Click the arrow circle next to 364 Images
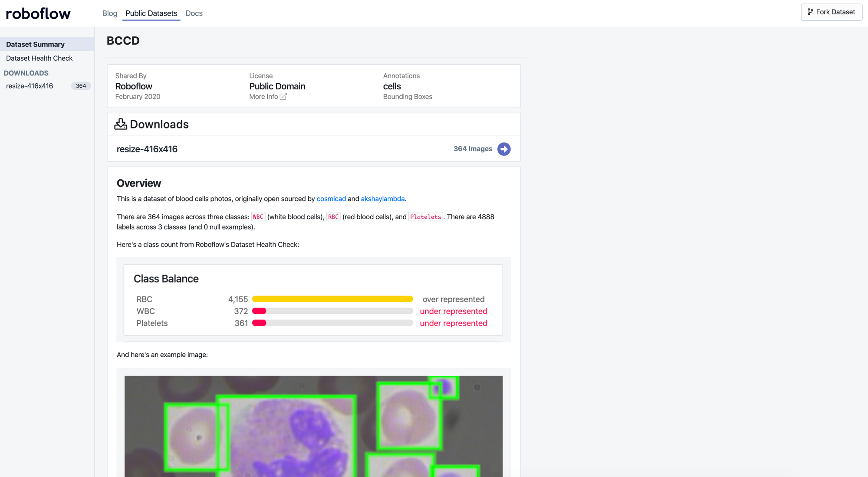 pos(504,149)
